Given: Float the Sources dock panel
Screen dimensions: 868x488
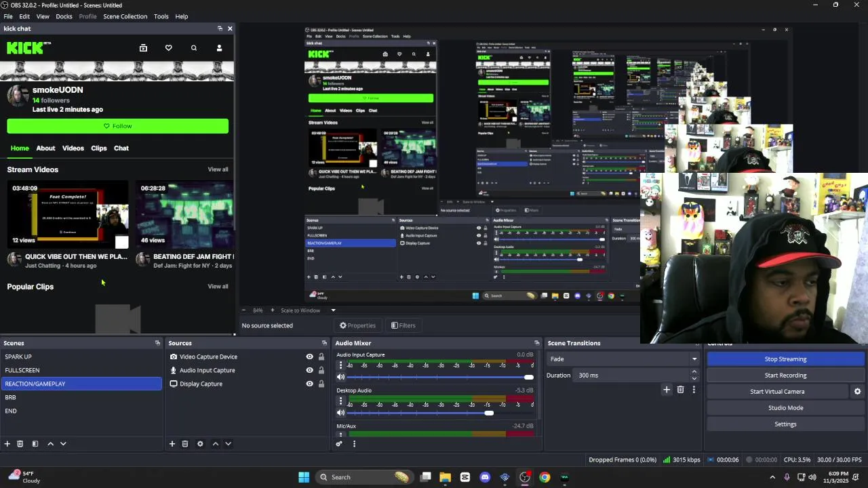Looking at the screenshot, I should pyautogui.click(x=324, y=343).
